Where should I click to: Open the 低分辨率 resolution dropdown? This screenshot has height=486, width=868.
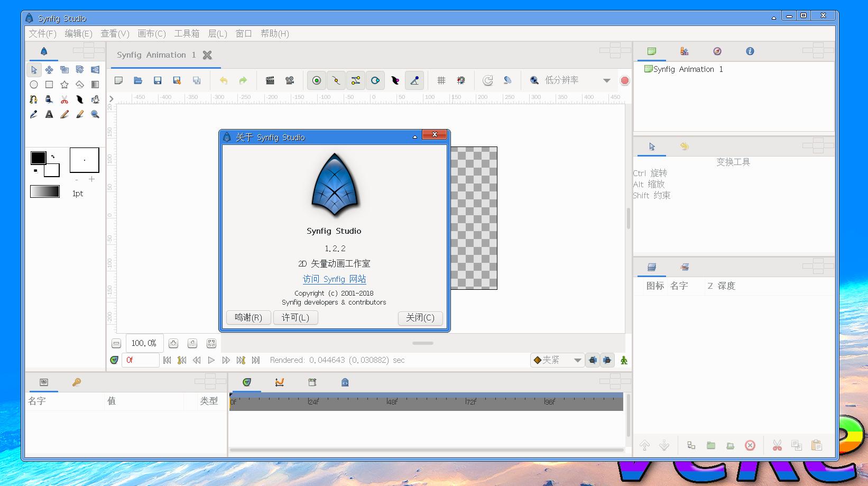coord(606,80)
